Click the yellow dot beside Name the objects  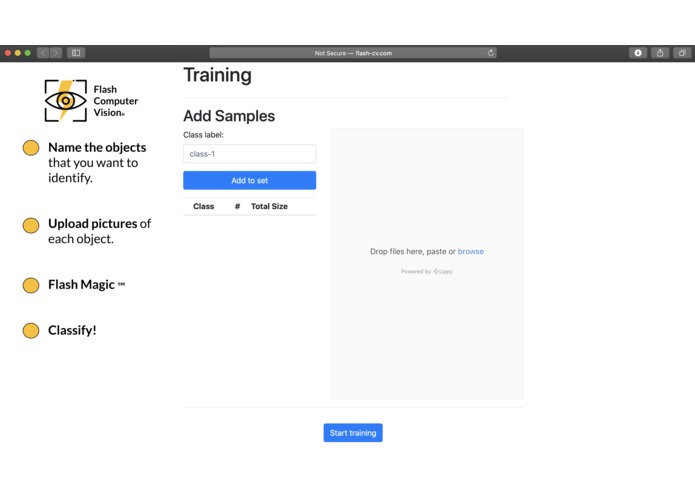pyautogui.click(x=31, y=148)
